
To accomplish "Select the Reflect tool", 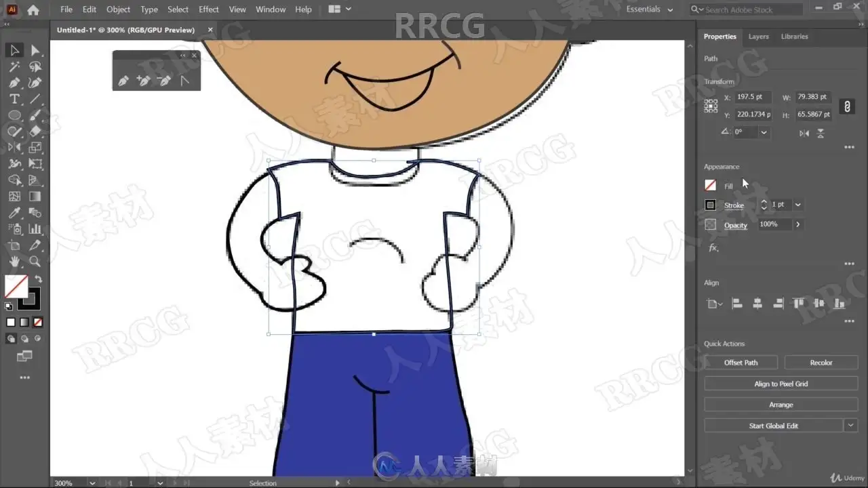I will coord(14,148).
